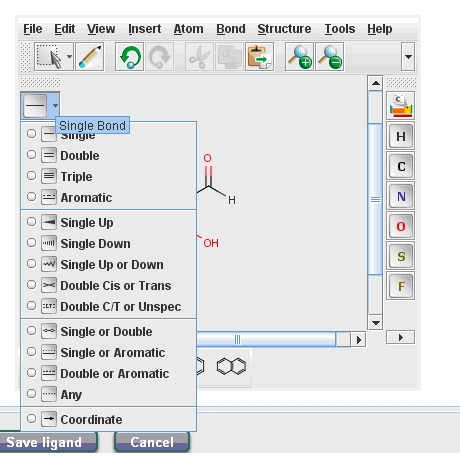Zoom in with the magnifier plus icon
Image resolution: width=460 pixels, height=458 pixels.
299,57
